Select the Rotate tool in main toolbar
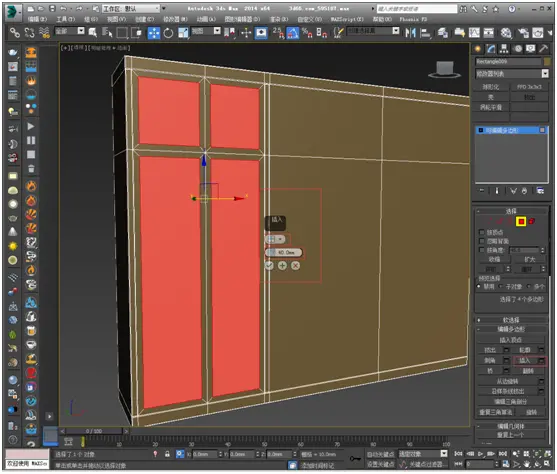 (x=168, y=33)
